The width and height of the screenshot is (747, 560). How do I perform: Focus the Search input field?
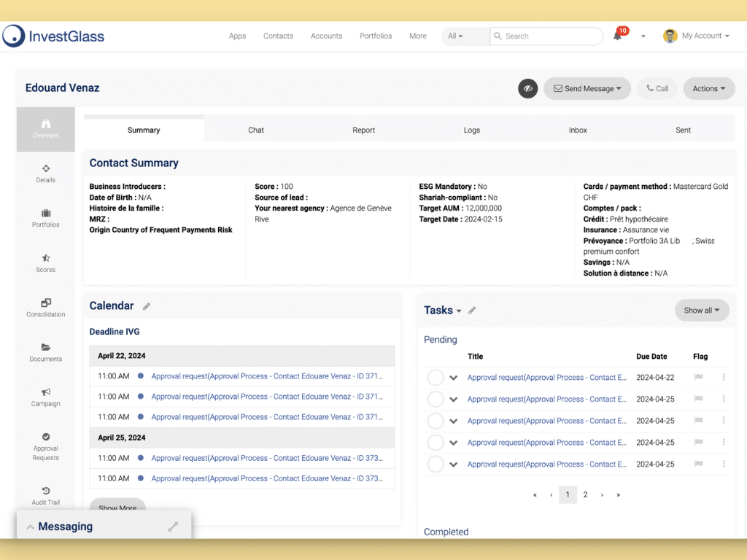[546, 36]
